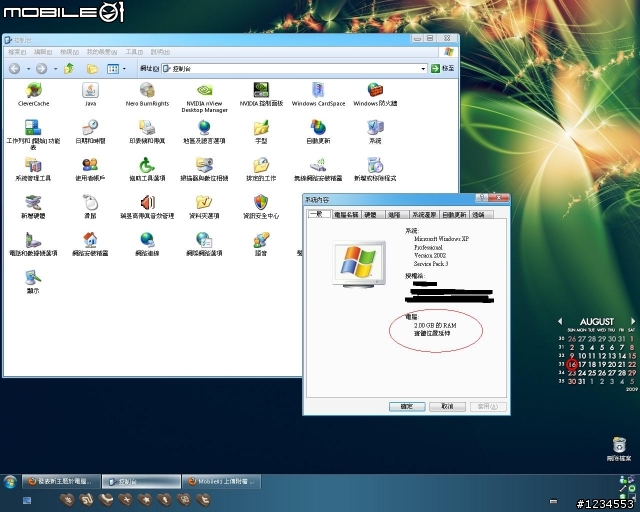Open the network setup wizard house icon
This screenshot has height=512, width=640.
coord(90,244)
